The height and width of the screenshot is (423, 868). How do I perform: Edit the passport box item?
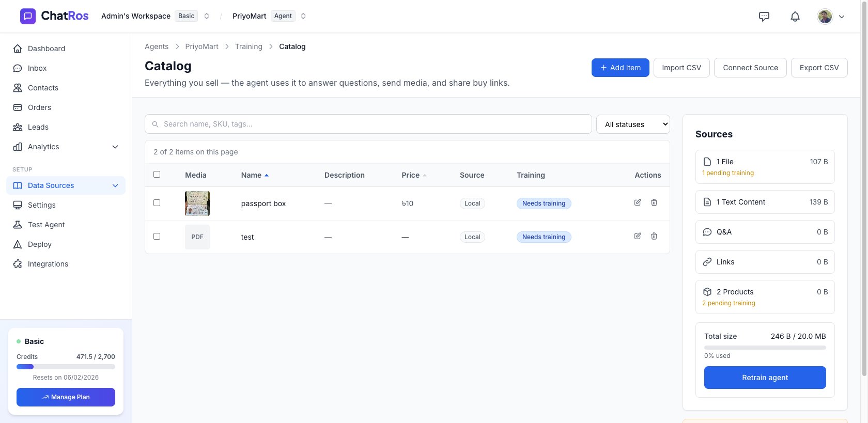point(638,202)
